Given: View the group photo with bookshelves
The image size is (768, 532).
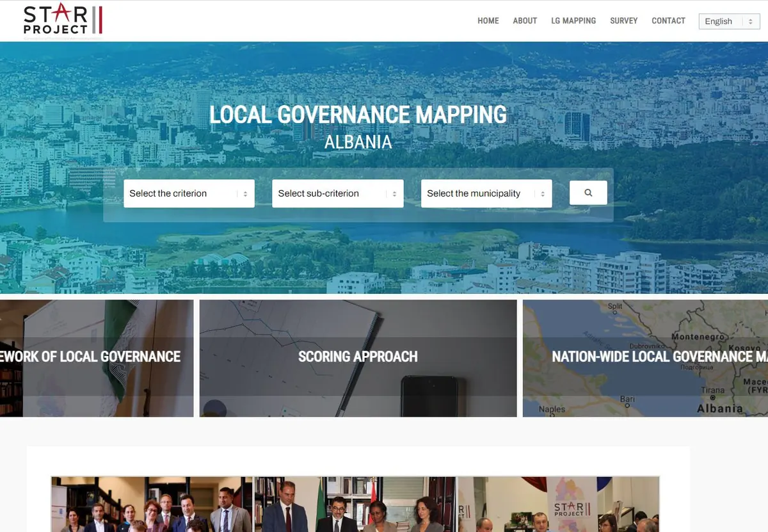Looking at the screenshot, I should pyautogui.click(x=152, y=504).
